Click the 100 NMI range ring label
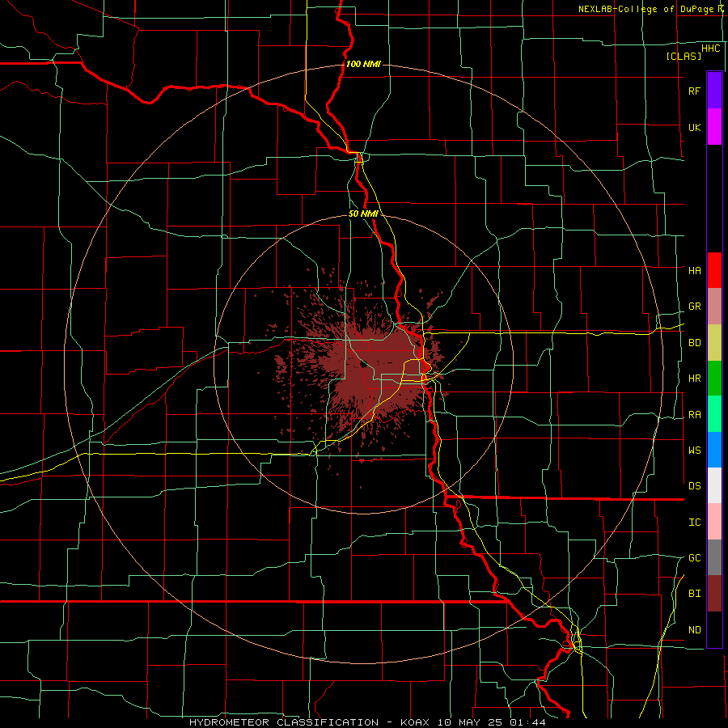Screen dimensions: 728x728 click(x=363, y=64)
